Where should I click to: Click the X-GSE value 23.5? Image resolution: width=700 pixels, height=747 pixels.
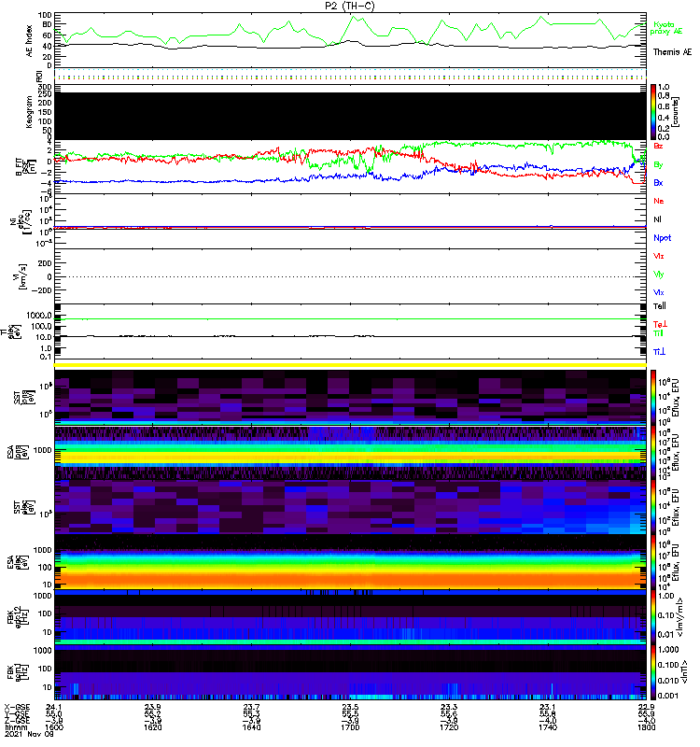[350, 707]
